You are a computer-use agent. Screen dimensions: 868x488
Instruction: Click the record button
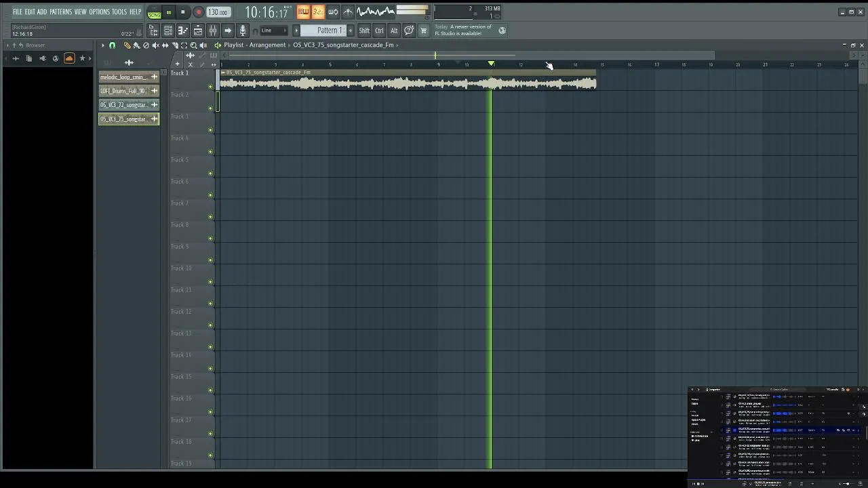click(x=199, y=12)
